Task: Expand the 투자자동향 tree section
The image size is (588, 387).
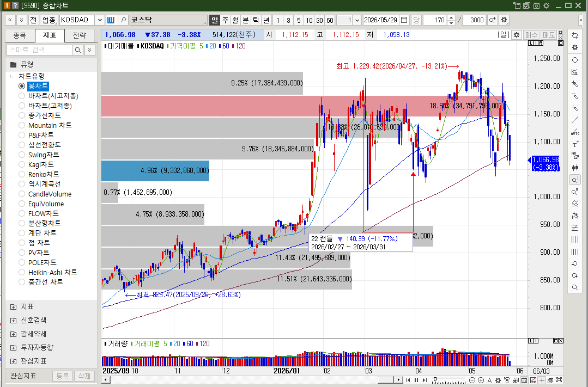Action: (14, 348)
